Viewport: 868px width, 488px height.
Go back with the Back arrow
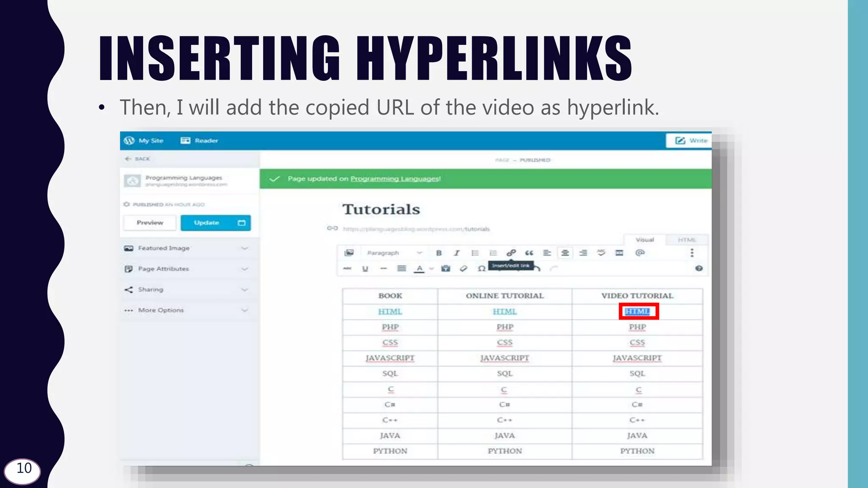pyautogui.click(x=137, y=159)
